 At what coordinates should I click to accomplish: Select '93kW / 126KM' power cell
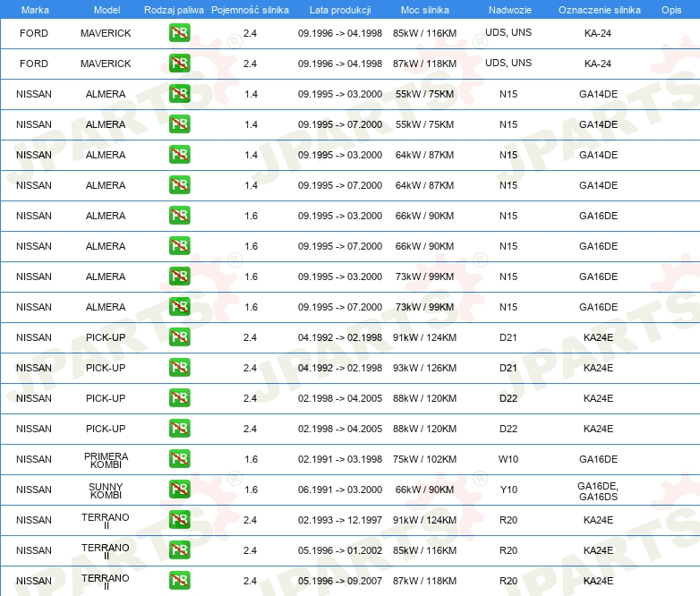click(424, 368)
